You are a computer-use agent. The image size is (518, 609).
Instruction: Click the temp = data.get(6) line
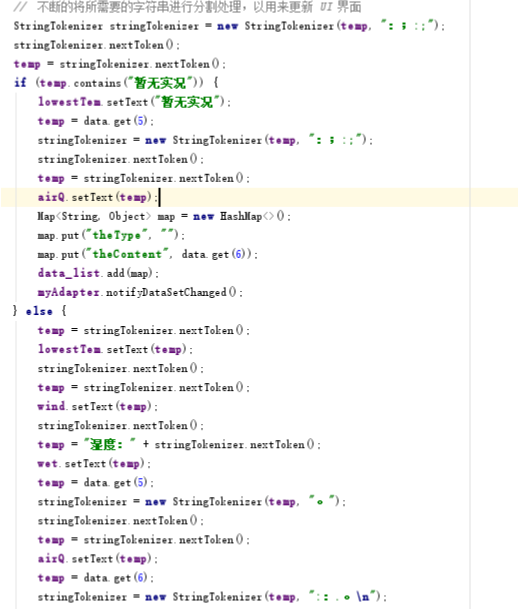coord(96,578)
